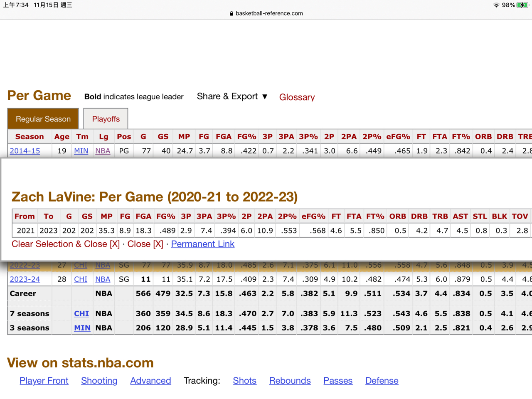Sort main table by Age column

click(x=62, y=137)
